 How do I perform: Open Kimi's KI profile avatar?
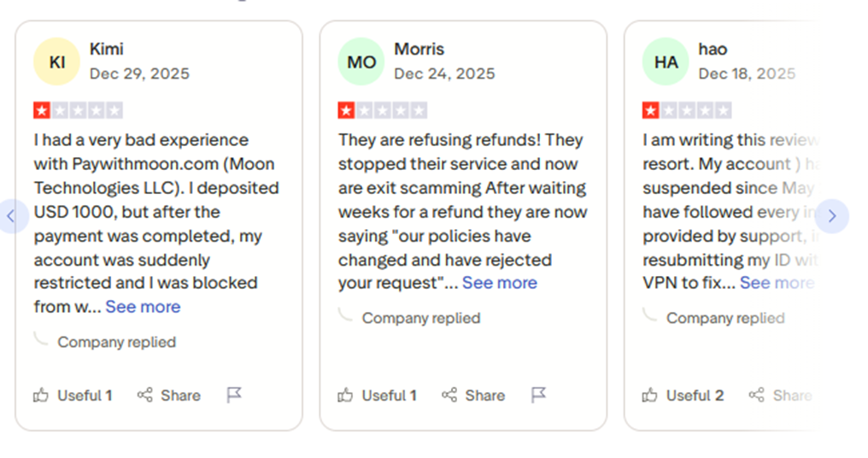point(57,62)
